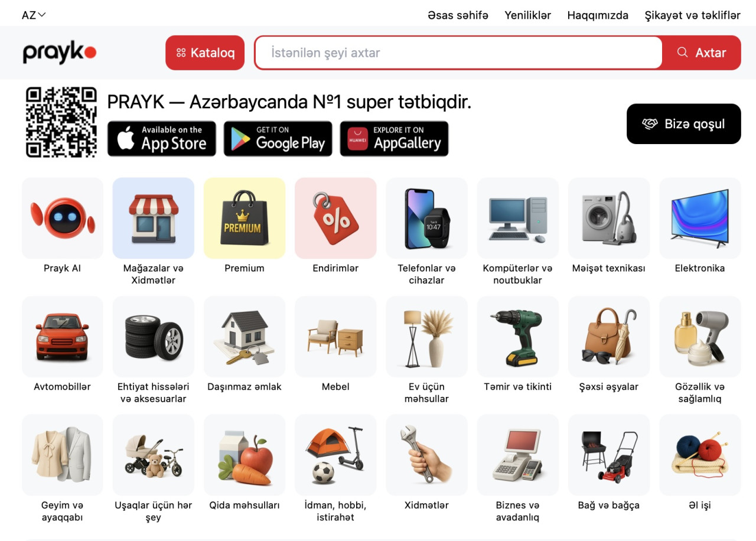Open the Avtomobillər red car category

(x=63, y=337)
